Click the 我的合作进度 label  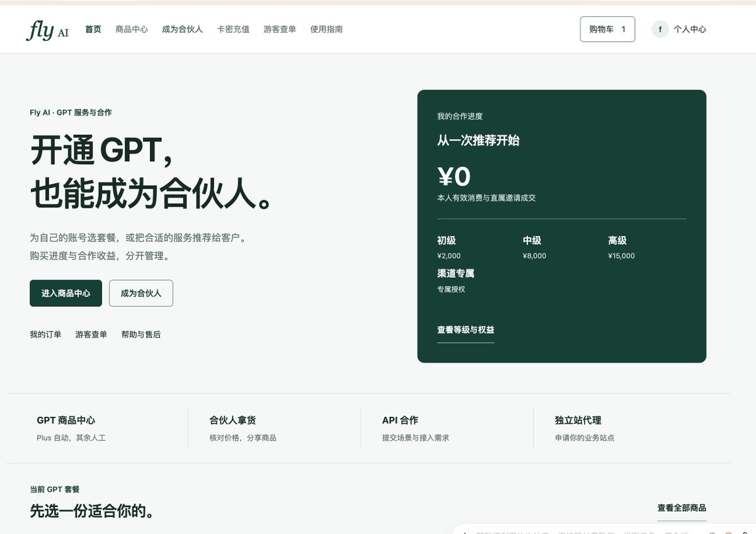coord(460,116)
